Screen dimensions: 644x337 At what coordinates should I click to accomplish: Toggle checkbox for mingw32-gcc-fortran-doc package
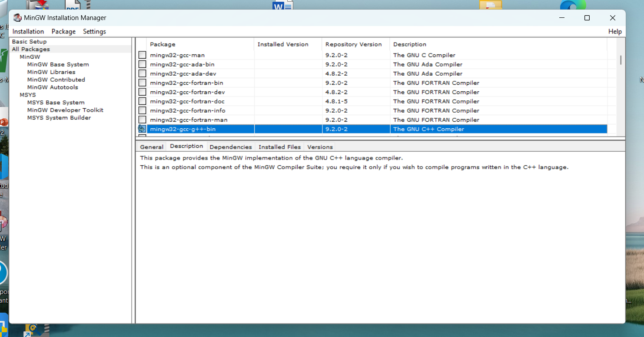(142, 101)
